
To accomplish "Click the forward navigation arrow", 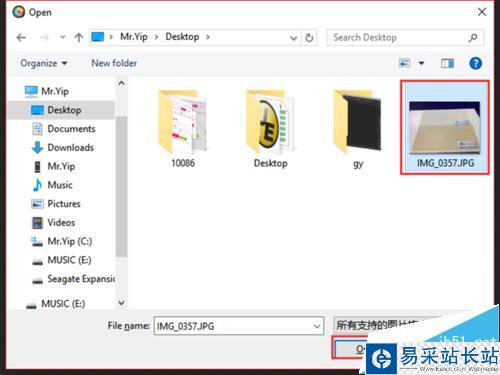I will click(44, 37).
